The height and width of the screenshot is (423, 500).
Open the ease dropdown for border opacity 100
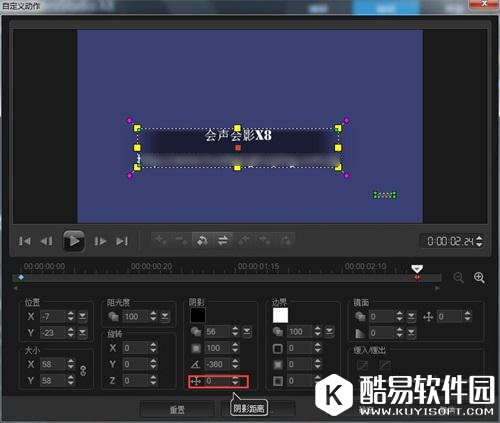329,332
